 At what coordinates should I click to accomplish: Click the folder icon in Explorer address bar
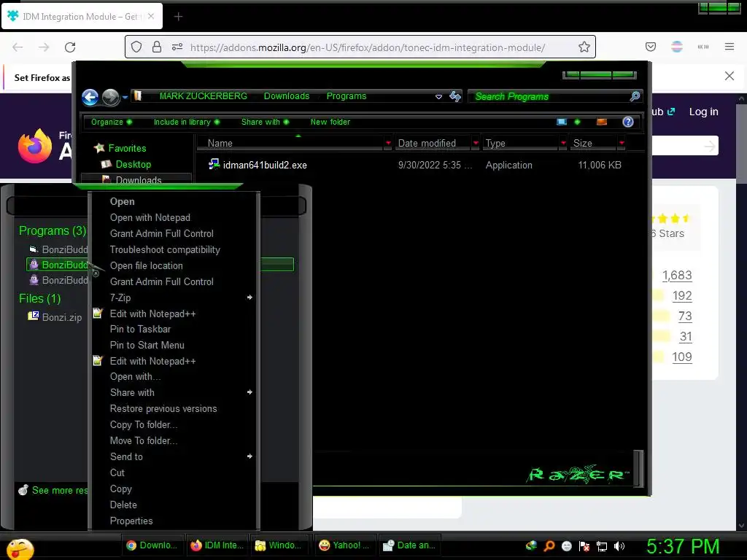[138, 96]
